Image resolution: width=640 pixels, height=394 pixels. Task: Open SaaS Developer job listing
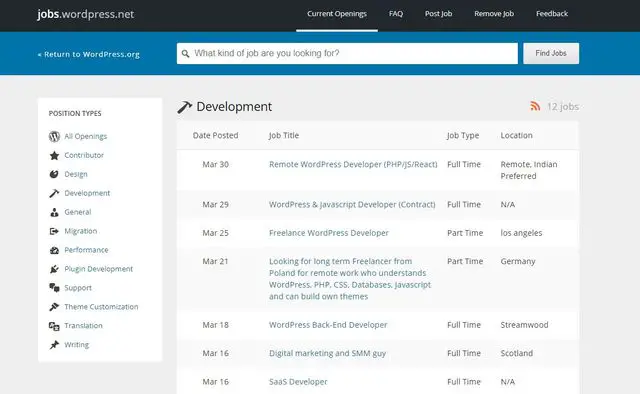pos(298,382)
